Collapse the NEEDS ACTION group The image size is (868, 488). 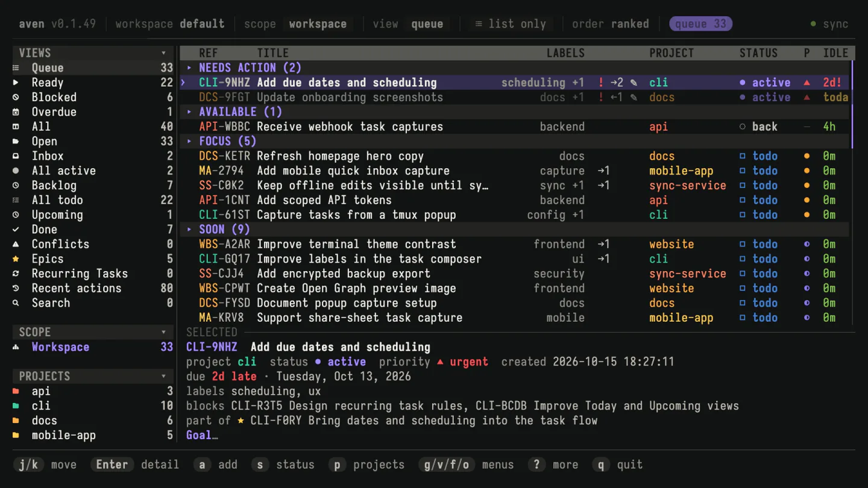click(189, 68)
